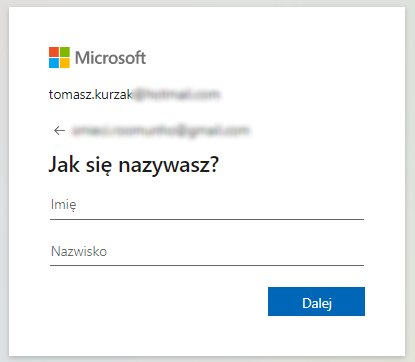Go back using the left arrow
Viewport: 415px width, 362px height.
tap(59, 130)
